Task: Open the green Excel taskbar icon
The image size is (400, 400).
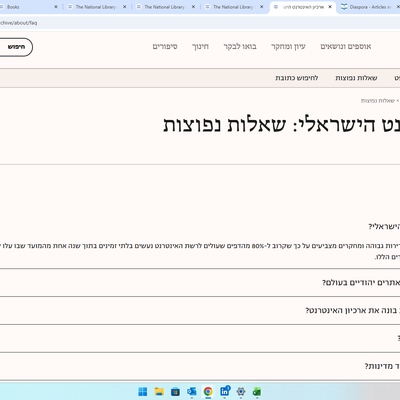Action: click(x=257, y=392)
